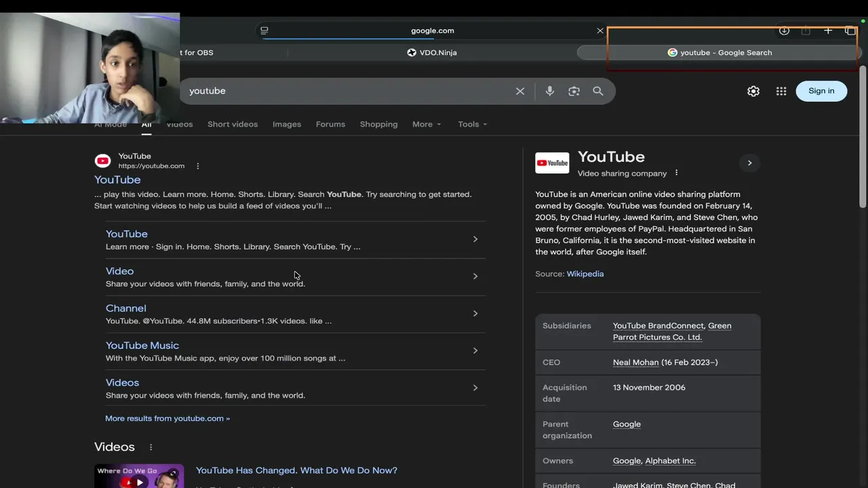868x488 pixels.
Task: Clear the search query with X icon
Action: coord(520,91)
